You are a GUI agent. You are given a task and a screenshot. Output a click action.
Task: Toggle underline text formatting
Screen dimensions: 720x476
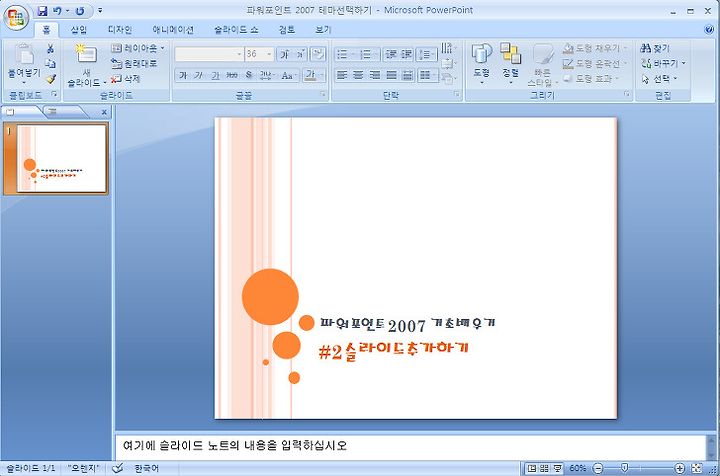(215, 75)
